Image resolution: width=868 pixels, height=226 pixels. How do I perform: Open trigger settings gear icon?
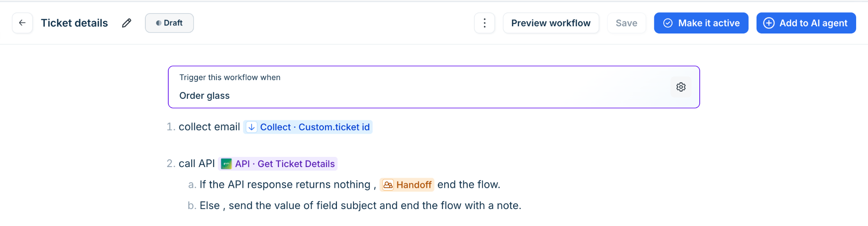point(681,87)
